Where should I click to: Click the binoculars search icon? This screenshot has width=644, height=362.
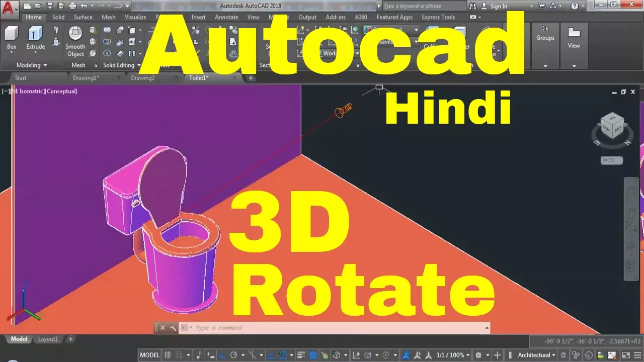[473, 6]
